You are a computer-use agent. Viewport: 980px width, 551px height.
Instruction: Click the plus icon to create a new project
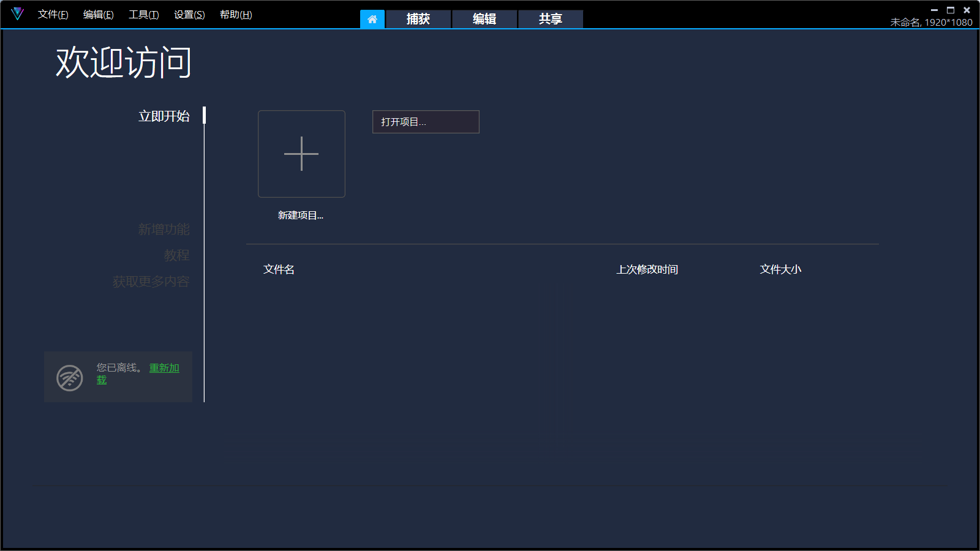click(301, 154)
